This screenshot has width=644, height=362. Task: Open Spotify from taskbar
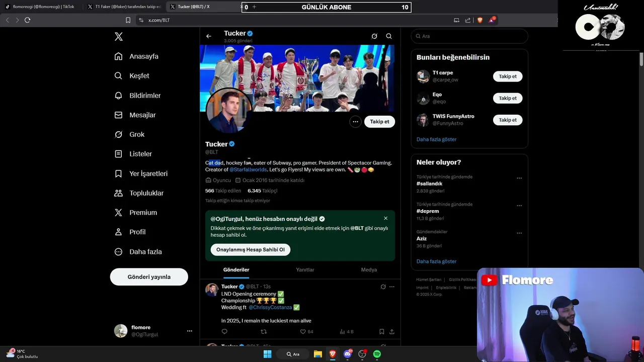[x=377, y=354]
